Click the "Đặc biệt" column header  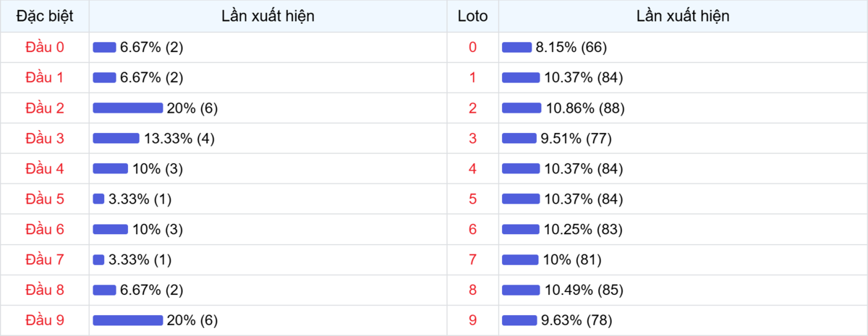44,16
